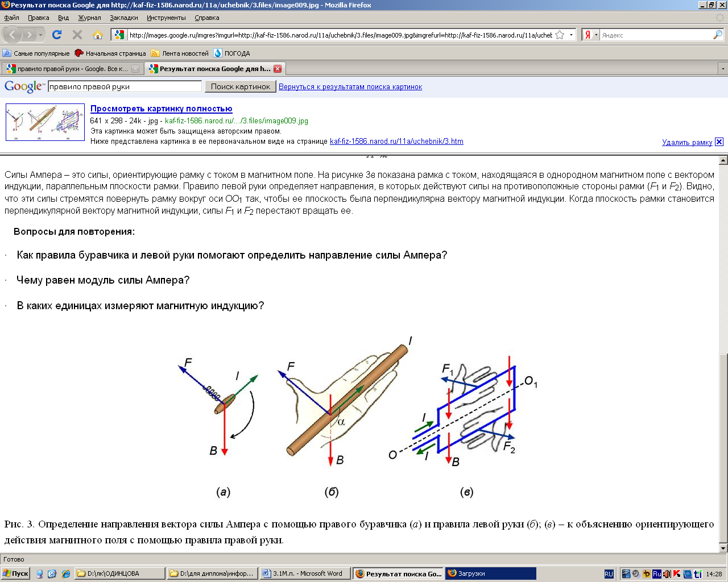Click the taskbar clock showing 14:28

tap(714, 574)
